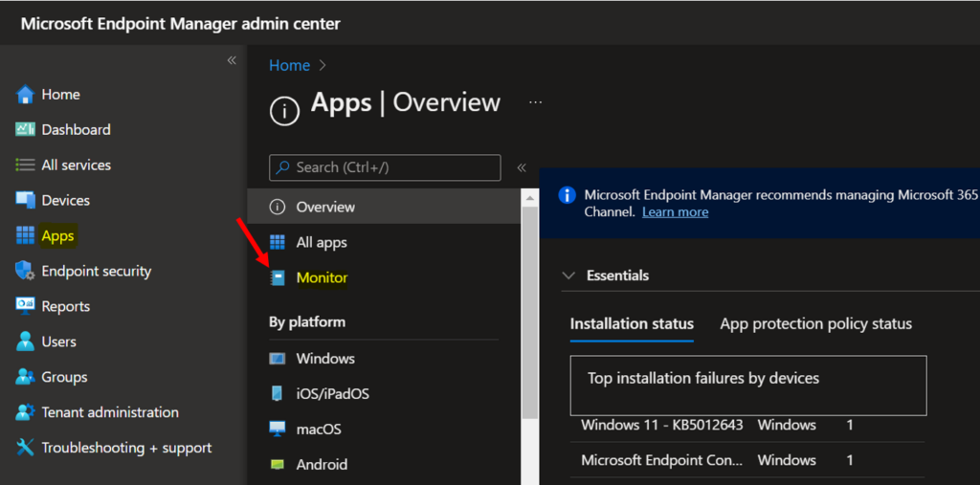Screen dimensions: 980x485
Task: Click the Search (Ctrl+/) input field
Action: point(385,167)
